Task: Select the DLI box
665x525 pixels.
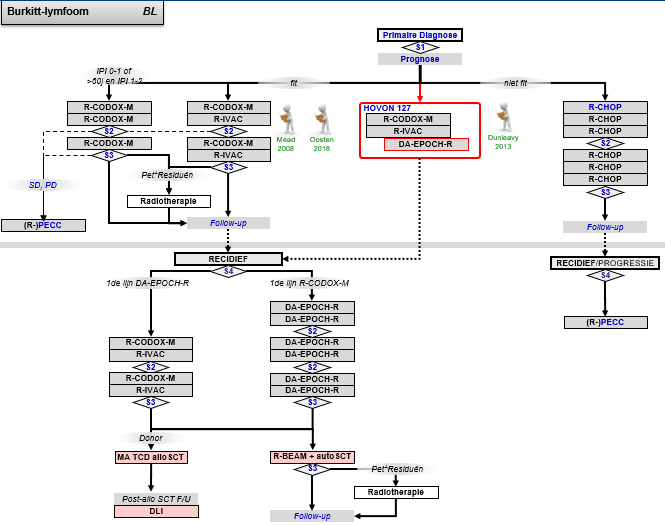Action: tap(156, 511)
